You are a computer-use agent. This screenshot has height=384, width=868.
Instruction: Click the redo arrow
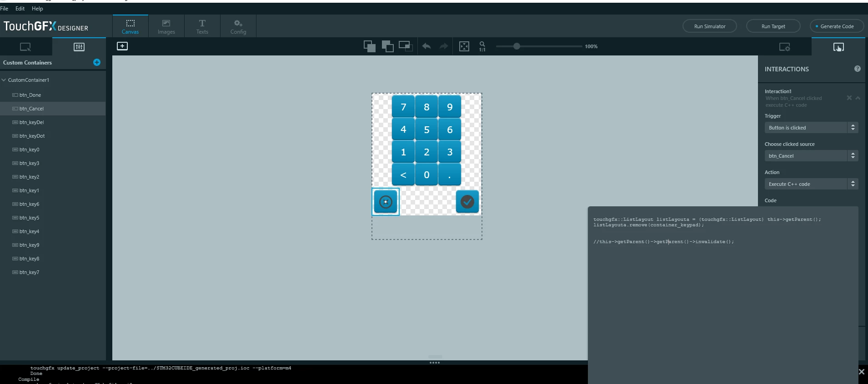tap(444, 46)
